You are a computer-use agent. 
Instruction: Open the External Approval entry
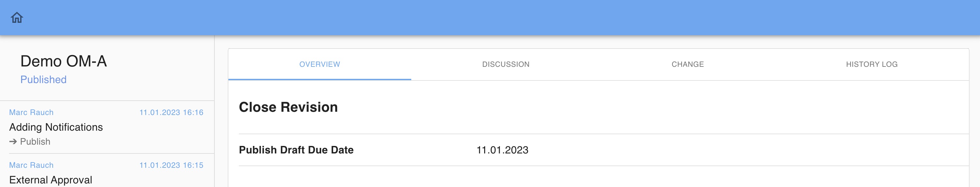click(x=51, y=180)
